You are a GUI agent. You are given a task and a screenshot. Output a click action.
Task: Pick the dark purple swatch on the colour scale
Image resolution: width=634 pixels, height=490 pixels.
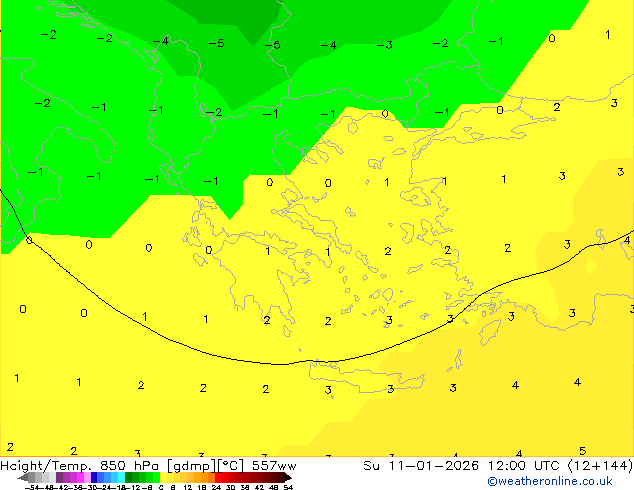[x=59, y=477]
